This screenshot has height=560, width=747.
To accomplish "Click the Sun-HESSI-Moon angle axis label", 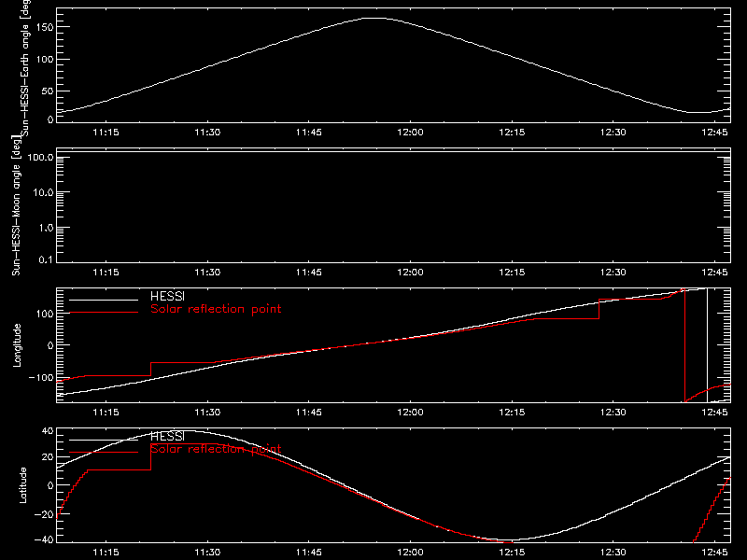I will pos(16,205).
